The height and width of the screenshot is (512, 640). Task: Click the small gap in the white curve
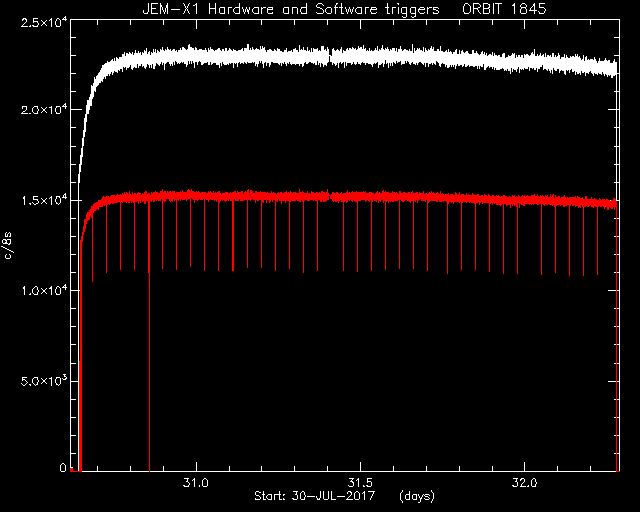329,57
